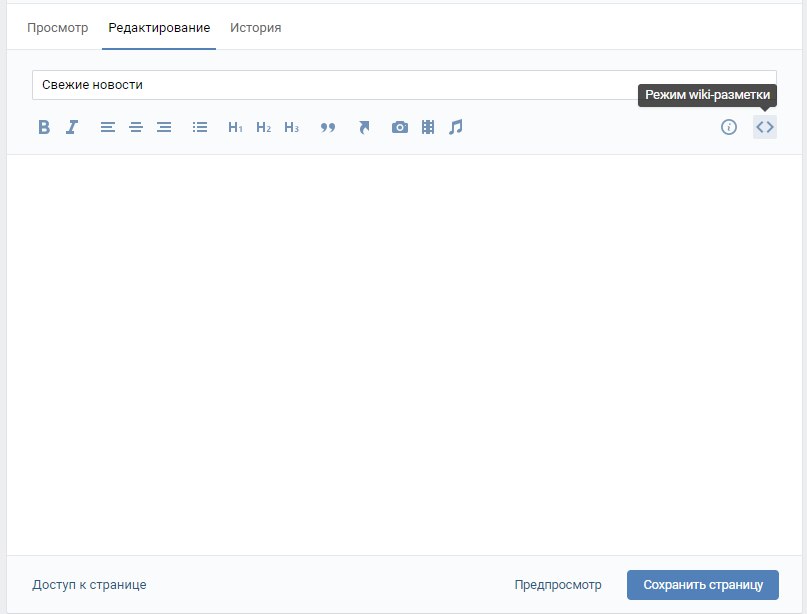Center-align the text
The image size is (807, 614).
(x=136, y=127)
